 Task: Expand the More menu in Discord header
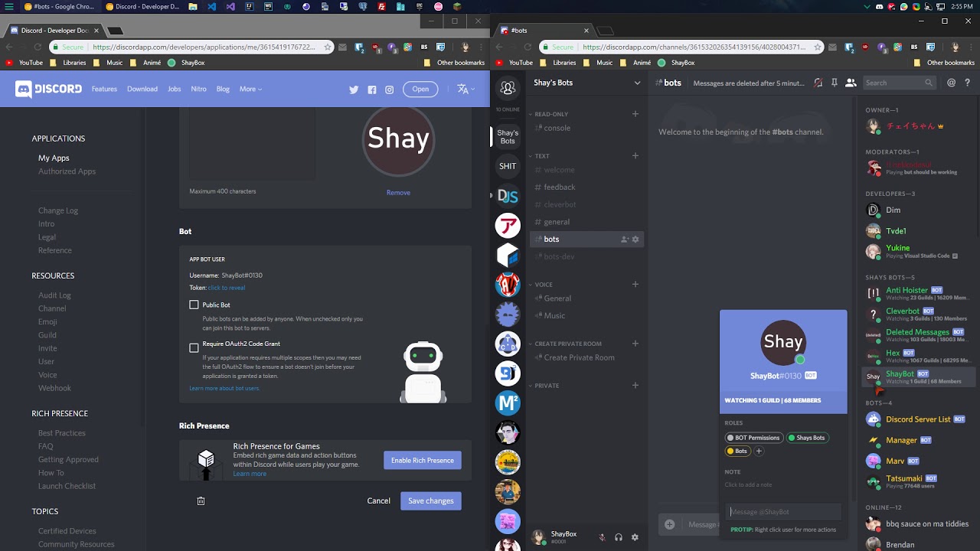click(250, 89)
